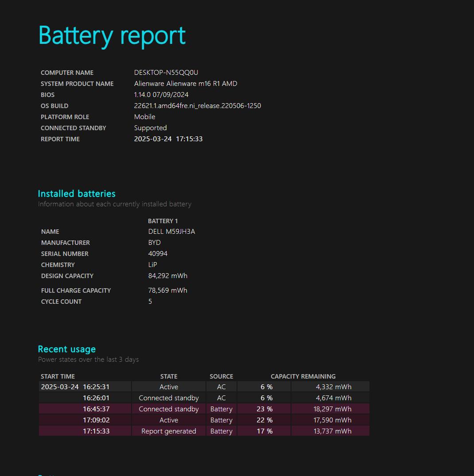Click the Recent usage heading
The width and height of the screenshot is (474, 476).
tap(67, 349)
